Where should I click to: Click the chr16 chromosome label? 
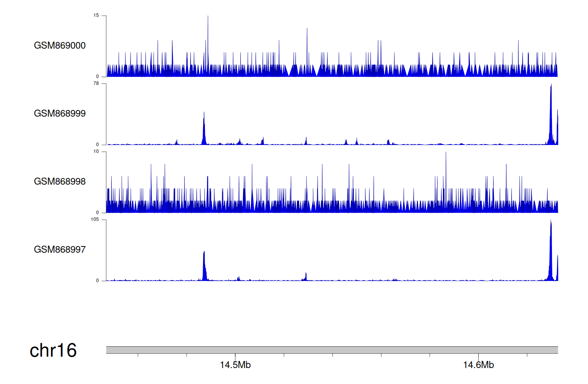click(53, 350)
